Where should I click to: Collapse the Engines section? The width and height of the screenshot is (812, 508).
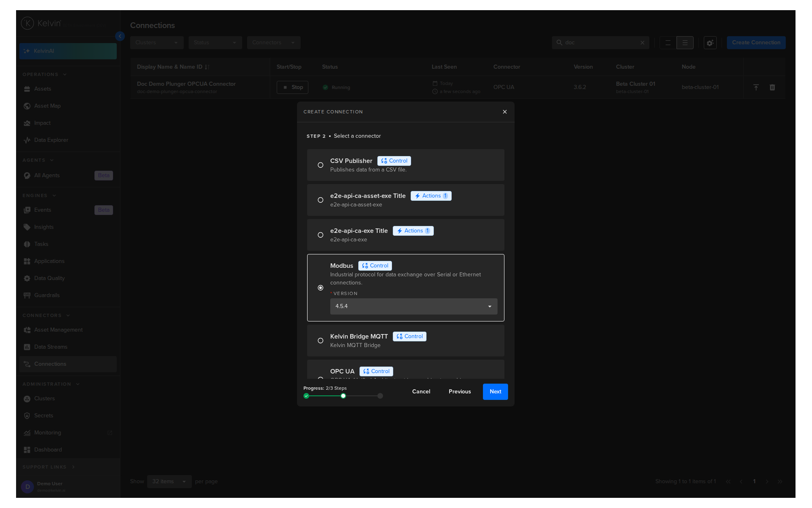(39, 196)
